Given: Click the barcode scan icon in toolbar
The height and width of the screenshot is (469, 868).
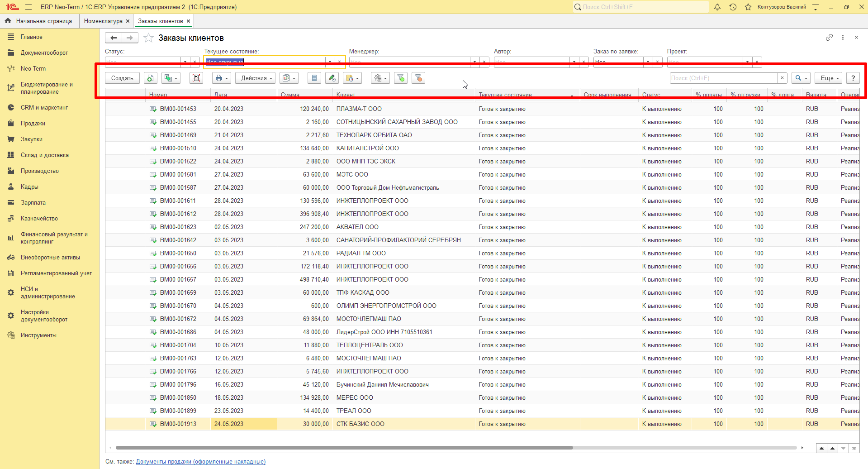Looking at the screenshot, I should (196, 78).
